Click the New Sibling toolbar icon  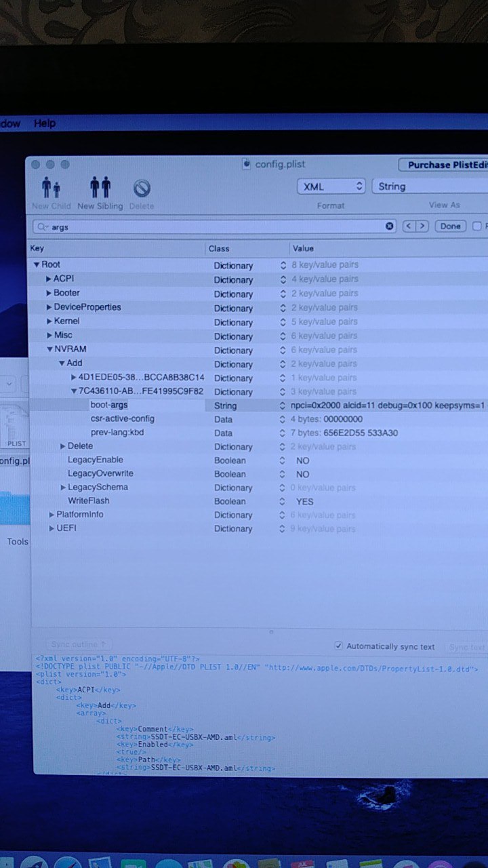pos(100,186)
